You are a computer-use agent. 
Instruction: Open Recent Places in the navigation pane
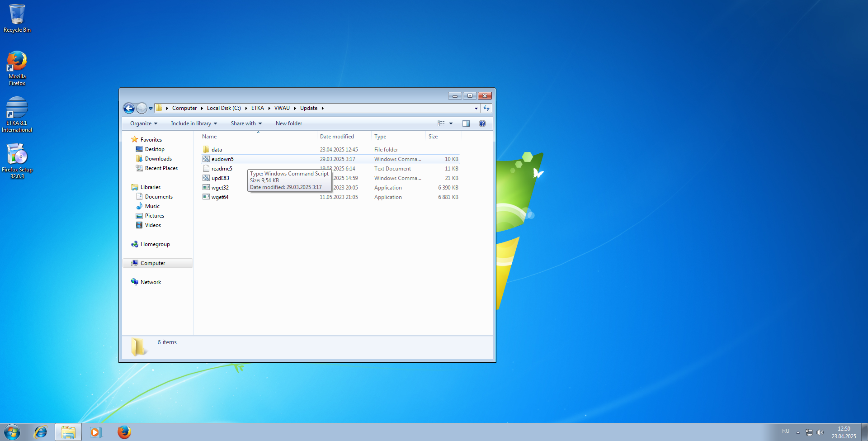(161, 168)
